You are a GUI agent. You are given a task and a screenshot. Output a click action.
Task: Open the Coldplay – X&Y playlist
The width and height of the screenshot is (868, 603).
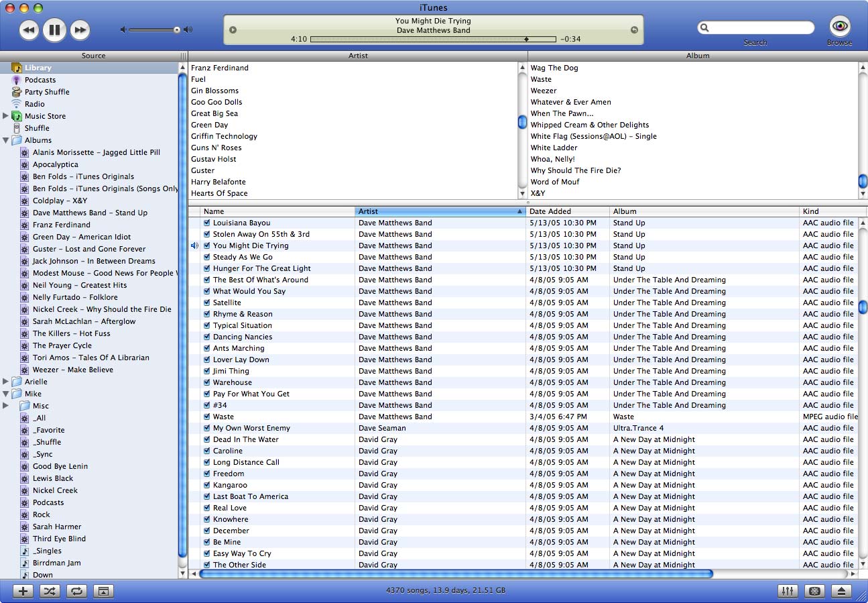click(60, 201)
